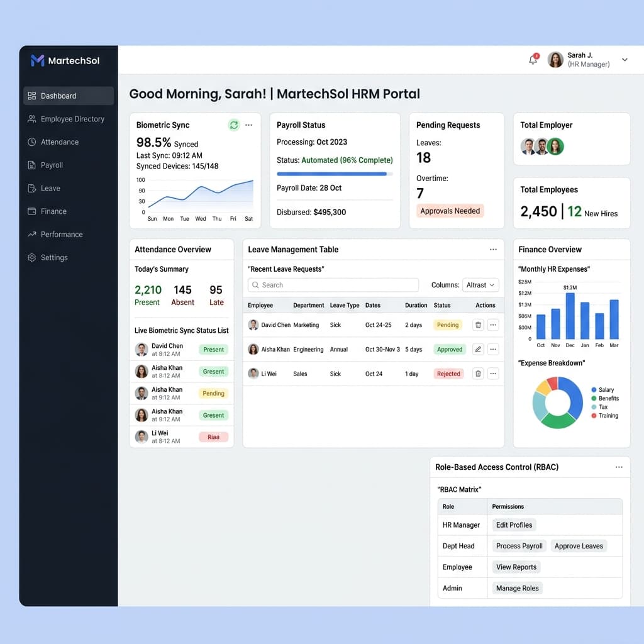This screenshot has height=644, width=644.
Task: Open Dashboard in the sidebar
Action: pyautogui.click(x=69, y=96)
